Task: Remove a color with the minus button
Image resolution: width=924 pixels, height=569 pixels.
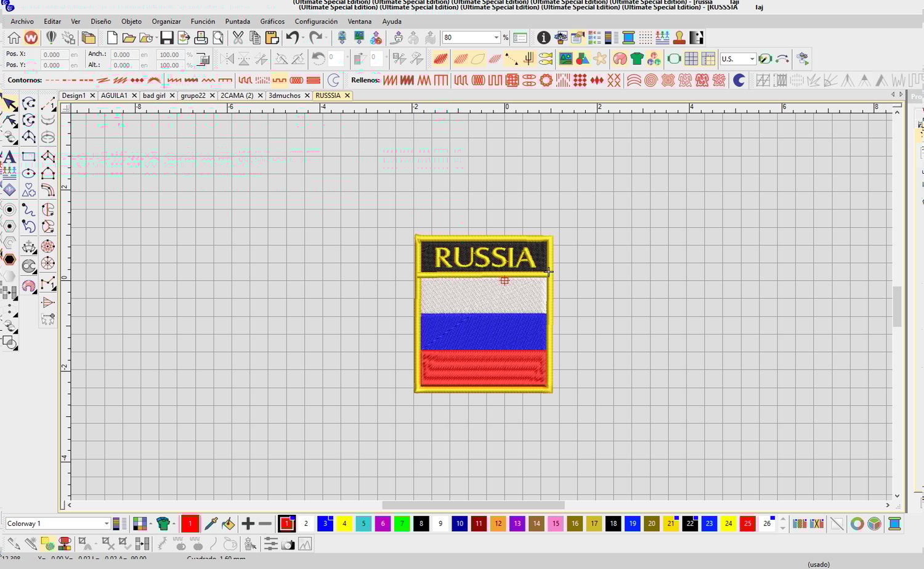Action: pos(265,524)
